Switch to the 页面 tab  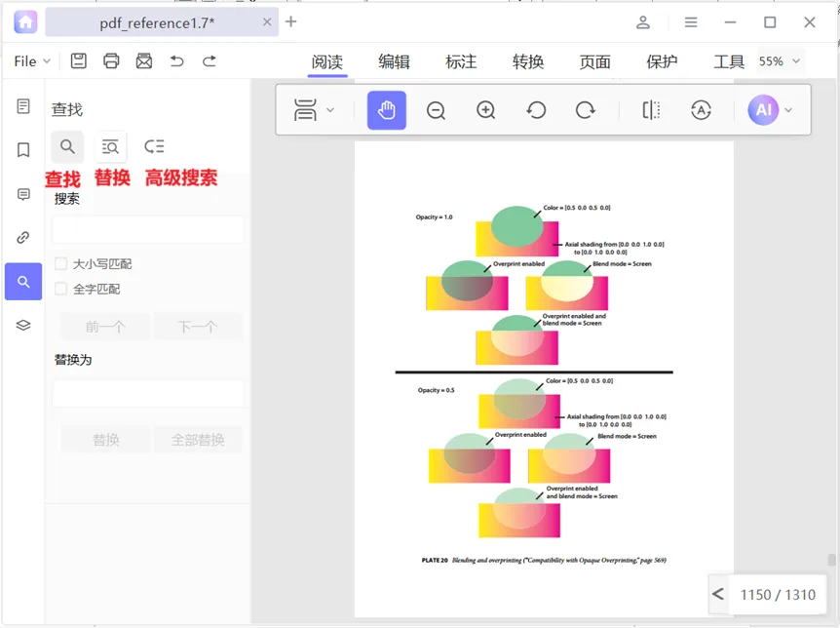click(x=594, y=61)
